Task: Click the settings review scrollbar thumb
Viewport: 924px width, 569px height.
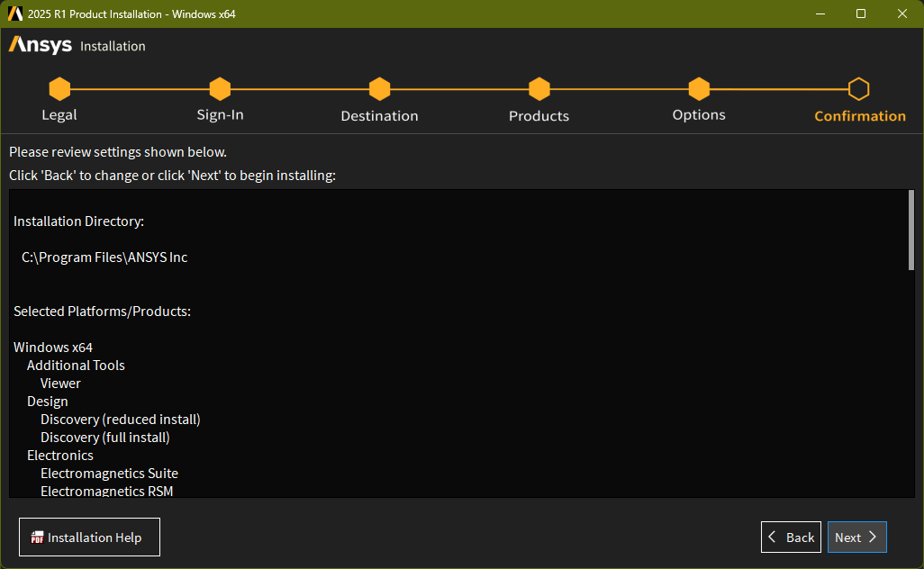Action: click(x=911, y=230)
